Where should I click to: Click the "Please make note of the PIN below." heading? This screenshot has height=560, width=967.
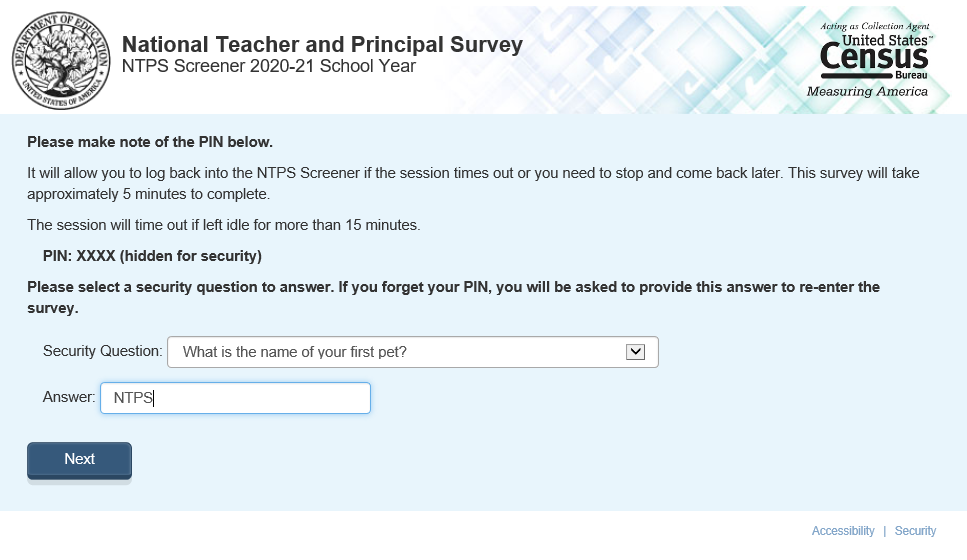pyautogui.click(x=150, y=142)
